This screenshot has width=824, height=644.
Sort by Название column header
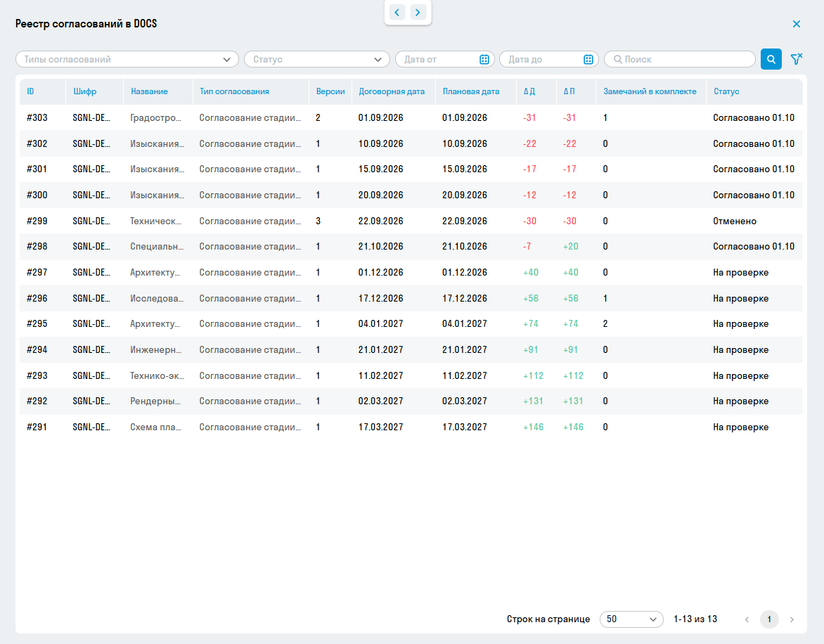point(149,91)
